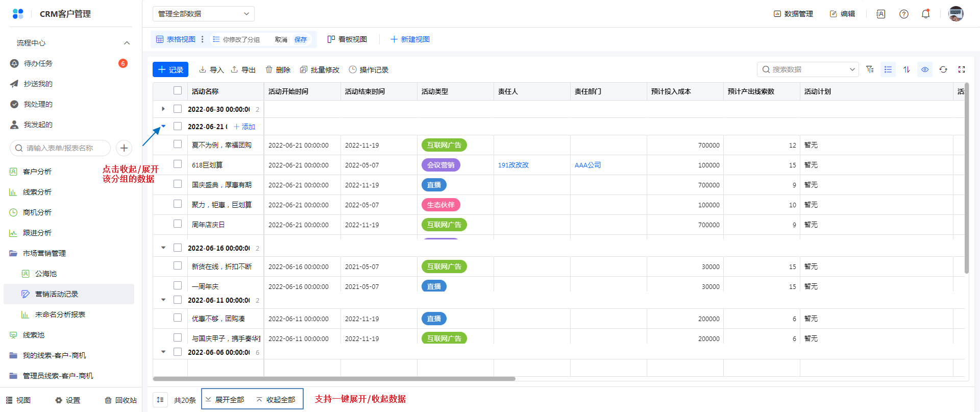Click 展开全部 button at bottom
The image size is (980, 412).
tap(225, 399)
